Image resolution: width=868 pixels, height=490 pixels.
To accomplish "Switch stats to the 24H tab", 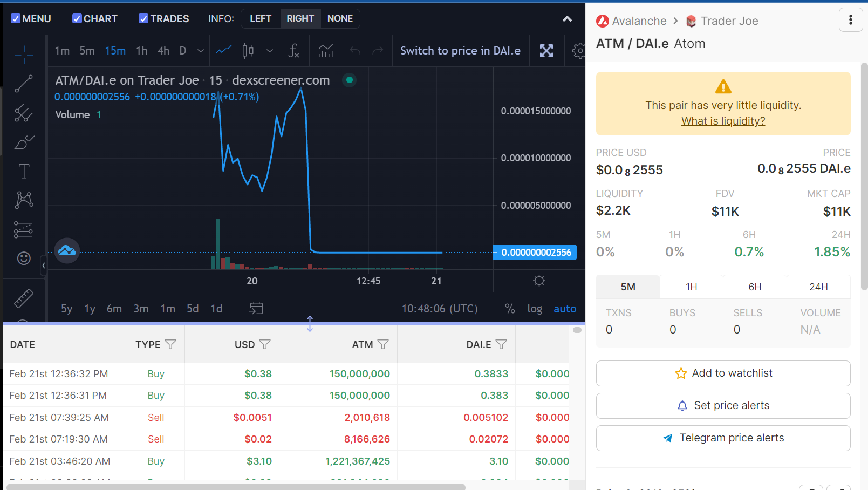I will click(818, 287).
